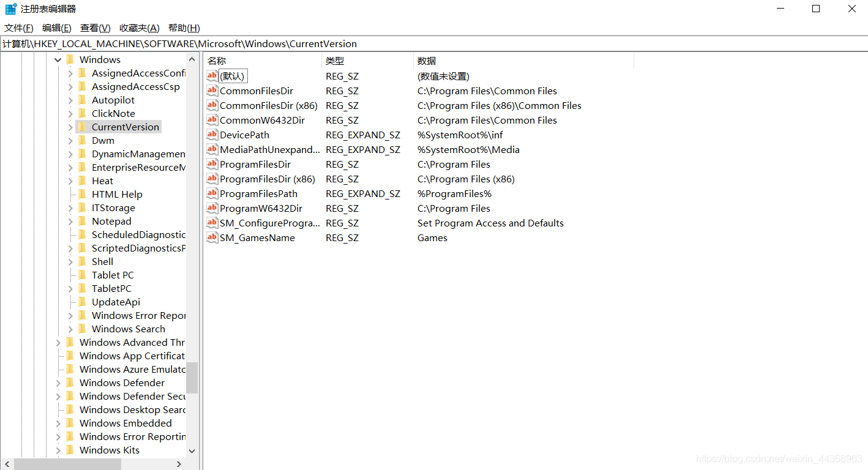Expand the Windows Embedded key
The width and height of the screenshot is (868, 470).
(x=58, y=423)
